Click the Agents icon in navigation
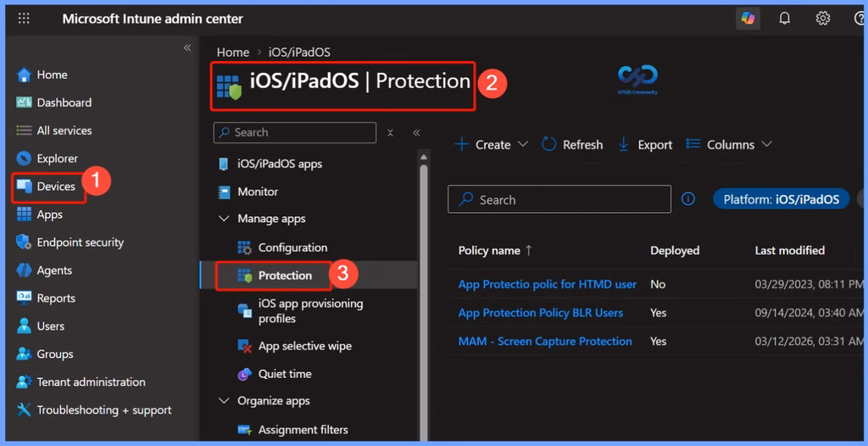Image resolution: width=868 pixels, height=446 pixels. [x=24, y=270]
